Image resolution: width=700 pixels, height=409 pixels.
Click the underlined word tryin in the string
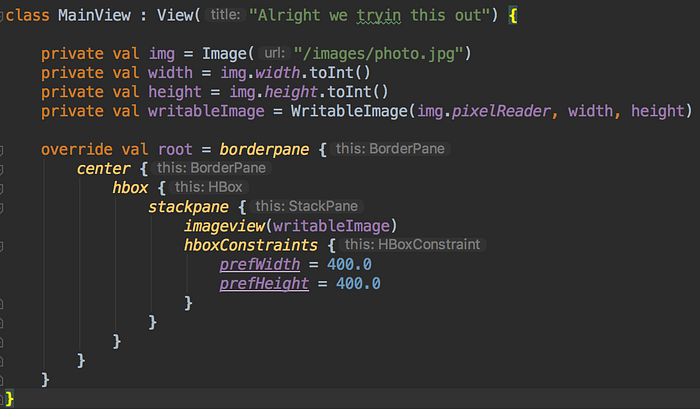[x=379, y=16]
